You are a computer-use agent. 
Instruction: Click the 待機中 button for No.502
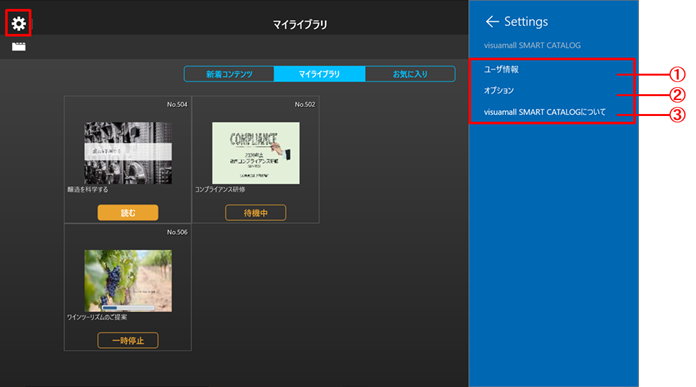(x=256, y=213)
